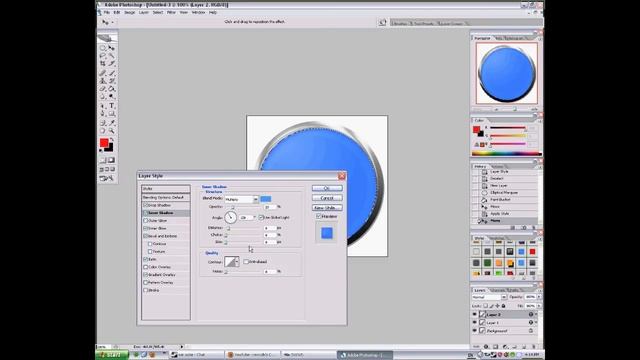Image resolution: width=640 pixels, height=360 pixels.
Task: Select the Pen tool
Action: (x=102, y=113)
